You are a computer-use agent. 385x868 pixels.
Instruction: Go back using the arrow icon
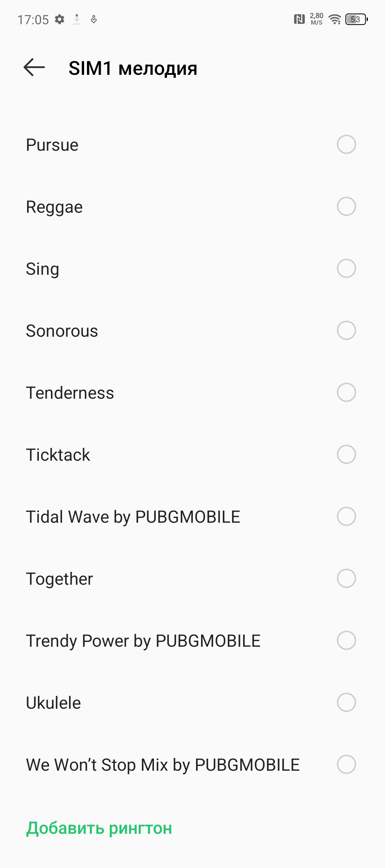(34, 67)
